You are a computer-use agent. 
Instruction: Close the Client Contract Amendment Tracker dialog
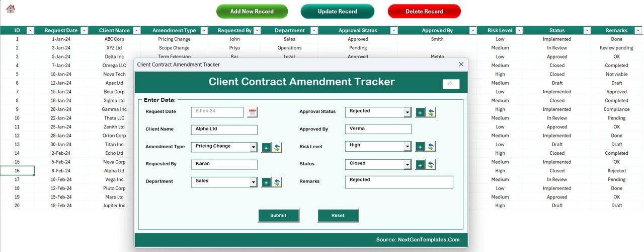pos(461,65)
